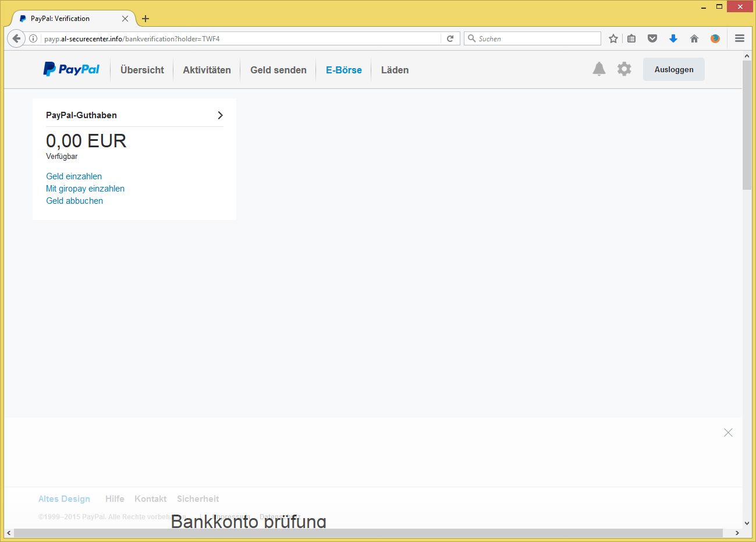Minimize the Firefox window

[705, 6]
